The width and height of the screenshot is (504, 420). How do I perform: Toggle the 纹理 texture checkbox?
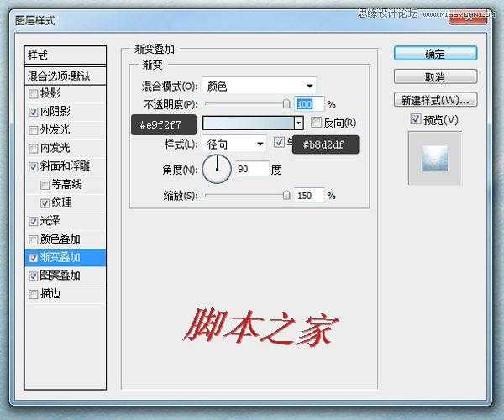(x=45, y=203)
